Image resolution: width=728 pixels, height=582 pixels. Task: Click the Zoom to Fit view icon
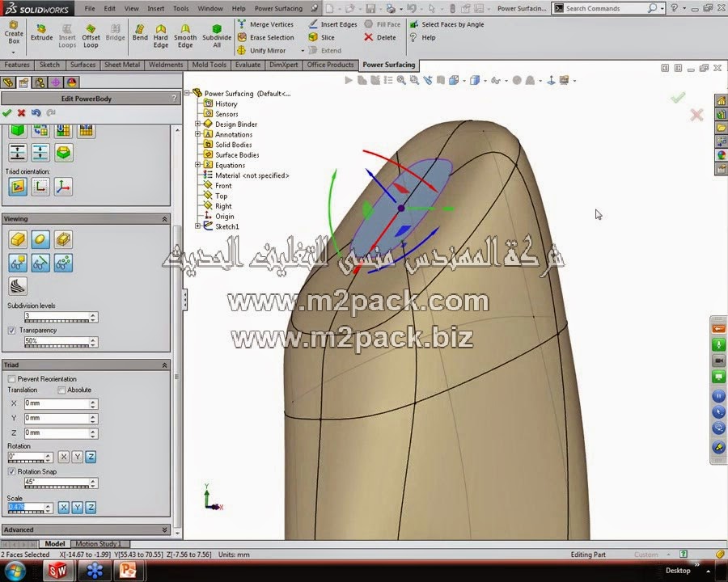[x=401, y=80]
